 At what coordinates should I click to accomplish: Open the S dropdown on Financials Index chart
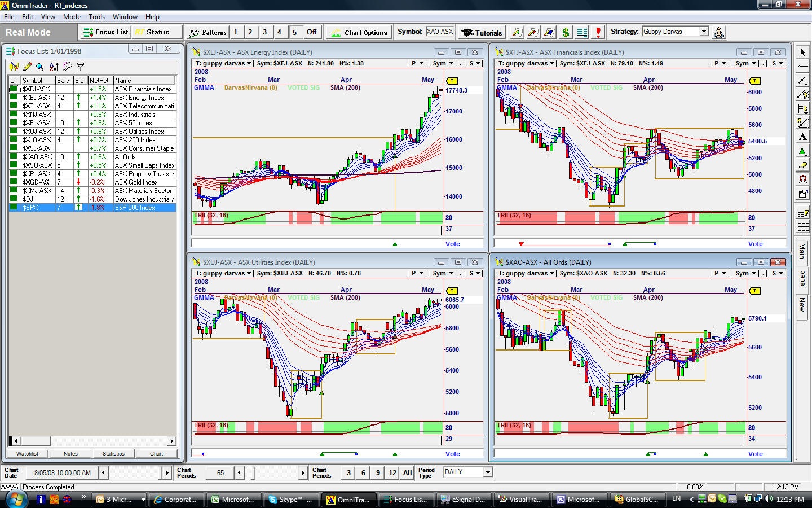(x=778, y=63)
